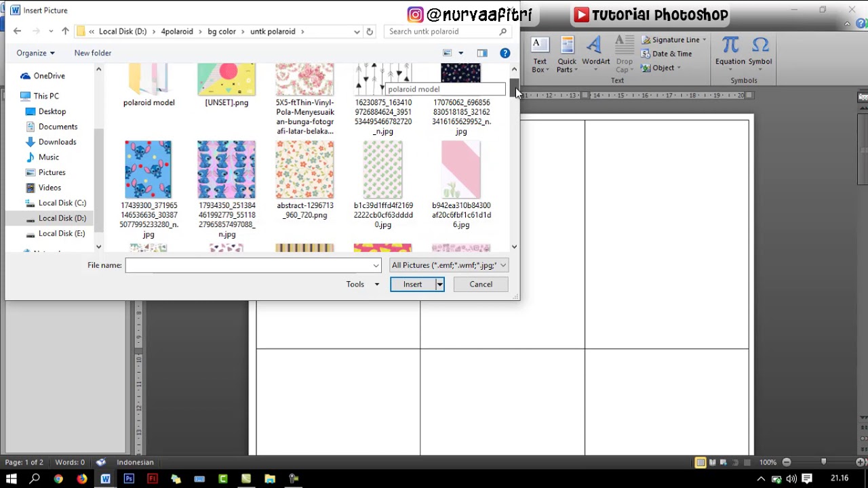Open the view options dropdown arrow
868x488 pixels.
point(461,53)
